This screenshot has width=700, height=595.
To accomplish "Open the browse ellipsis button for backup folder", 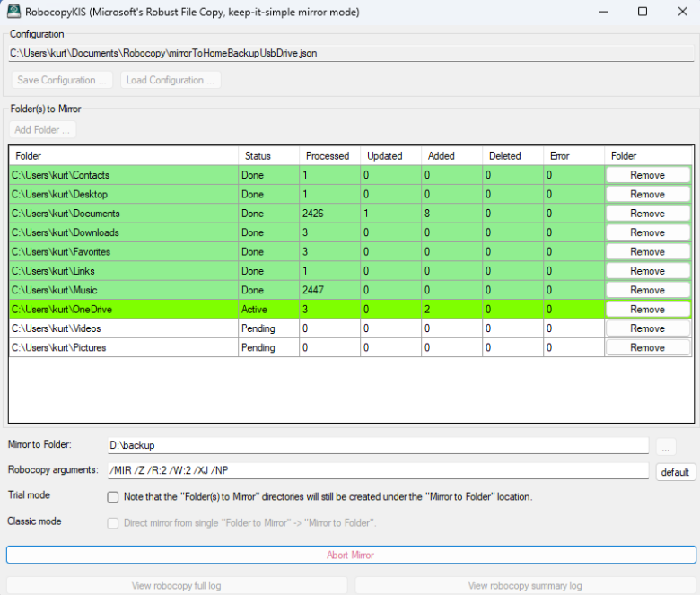I will point(666,446).
